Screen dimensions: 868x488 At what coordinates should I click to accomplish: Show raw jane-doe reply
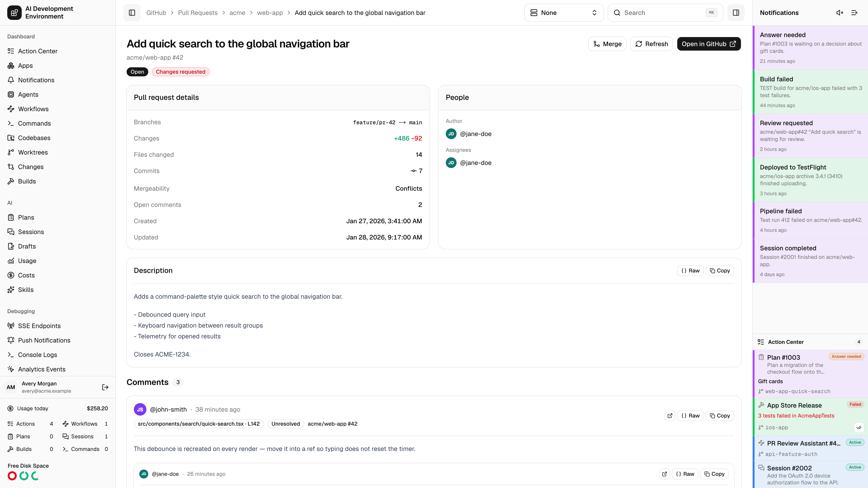(x=685, y=474)
